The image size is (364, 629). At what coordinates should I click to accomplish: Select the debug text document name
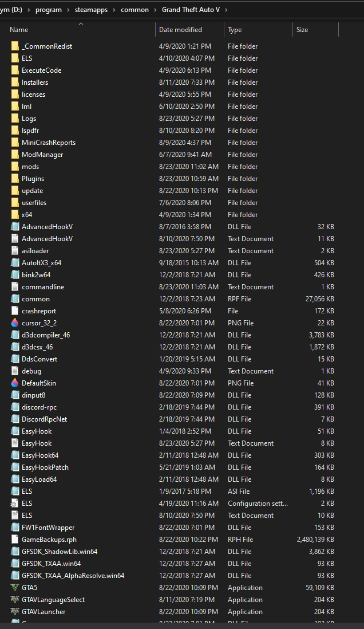coord(31,371)
